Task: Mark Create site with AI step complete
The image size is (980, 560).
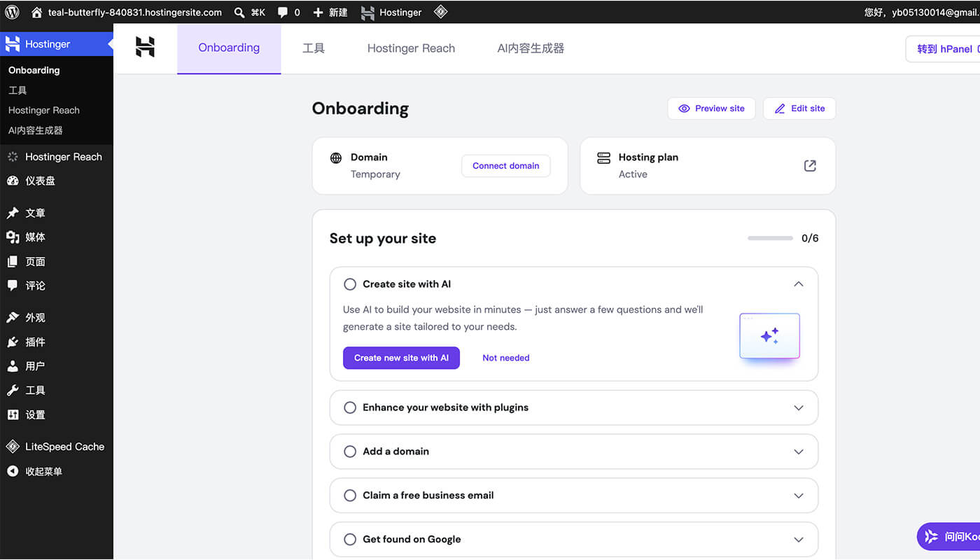Action: [x=350, y=284]
